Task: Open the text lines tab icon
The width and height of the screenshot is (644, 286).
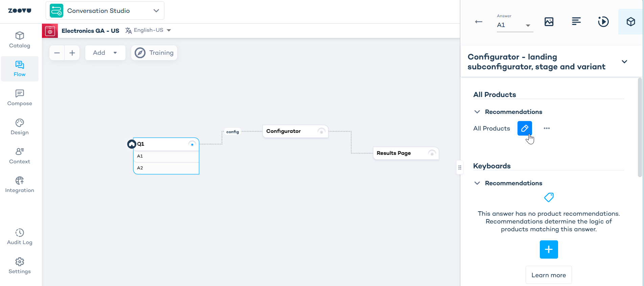Action: [x=576, y=22]
